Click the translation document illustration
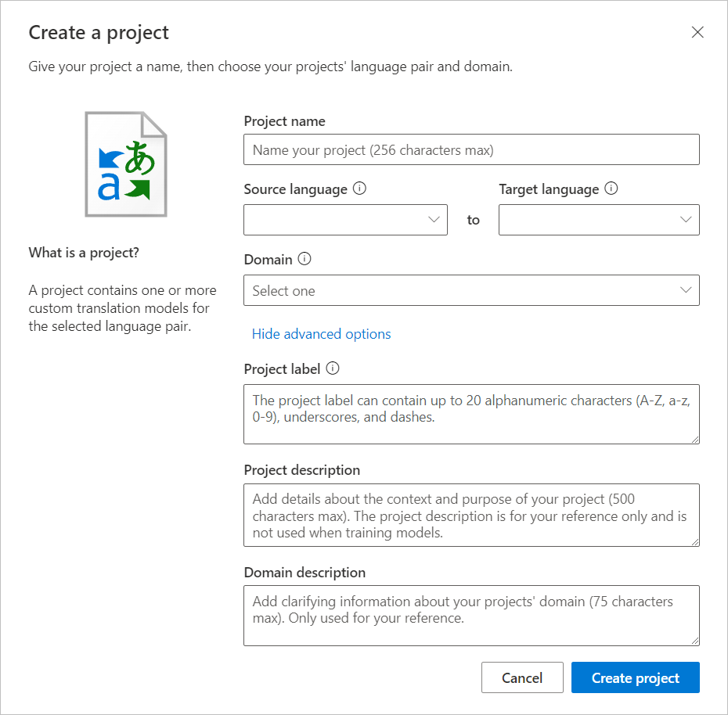728x715 pixels. coord(125,163)
